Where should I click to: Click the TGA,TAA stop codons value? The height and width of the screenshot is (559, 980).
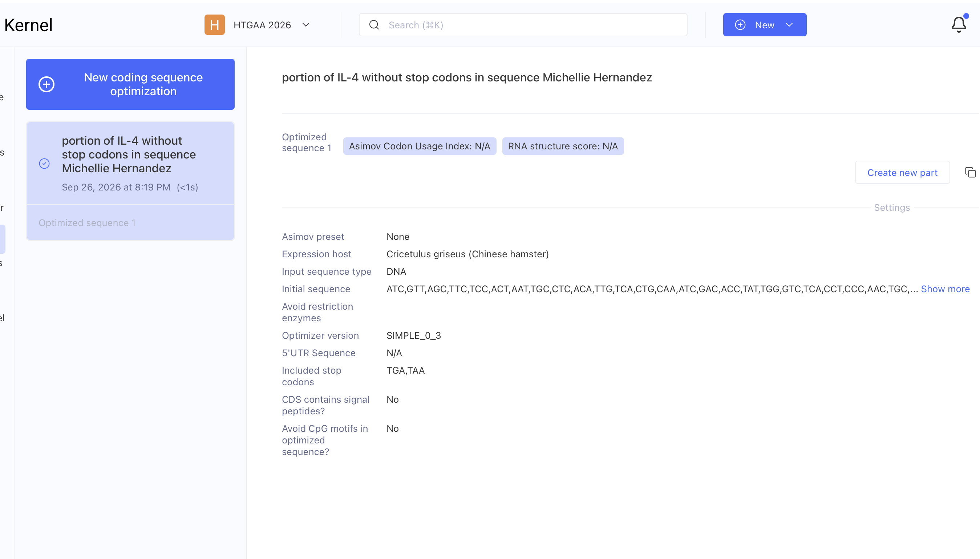(x=405, y=370)
